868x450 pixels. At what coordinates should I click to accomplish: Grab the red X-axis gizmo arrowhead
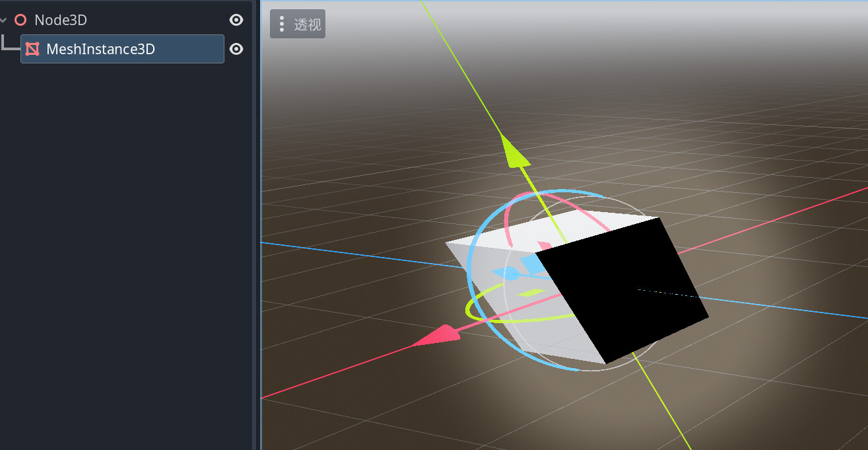pos(437,335)
